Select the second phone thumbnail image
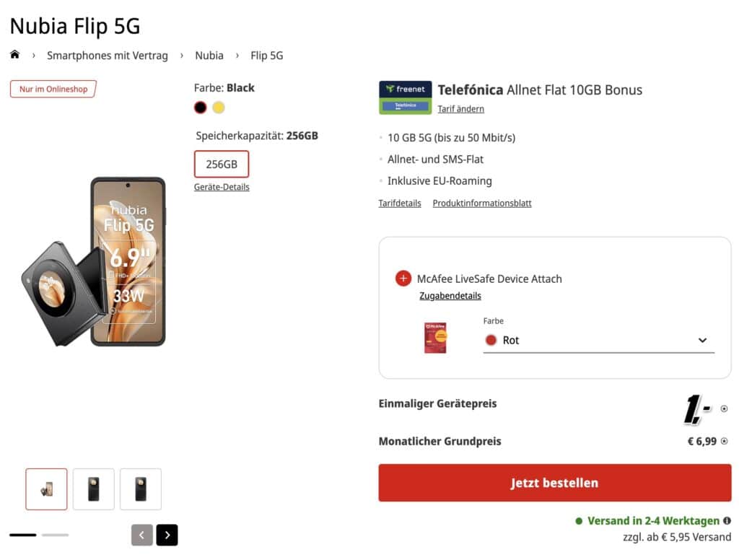The width and height of the screenshot is (739, 560). [94, 489]
